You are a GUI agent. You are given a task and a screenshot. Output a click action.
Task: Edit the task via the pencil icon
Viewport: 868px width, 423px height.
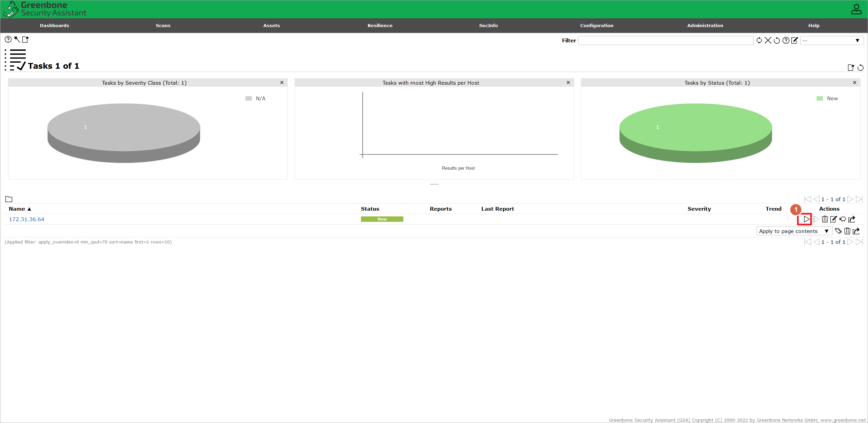coord(833,219)
